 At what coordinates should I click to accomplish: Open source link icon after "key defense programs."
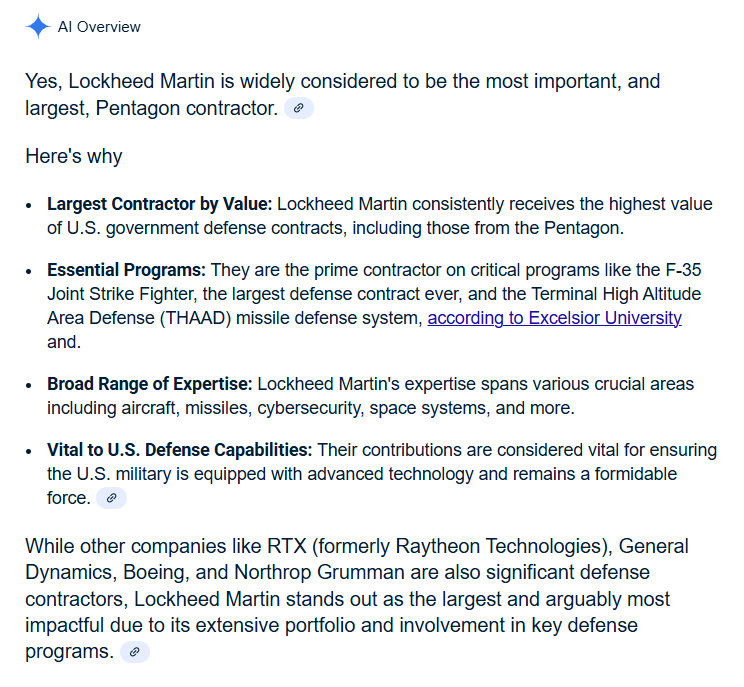[x=135, y=652]
